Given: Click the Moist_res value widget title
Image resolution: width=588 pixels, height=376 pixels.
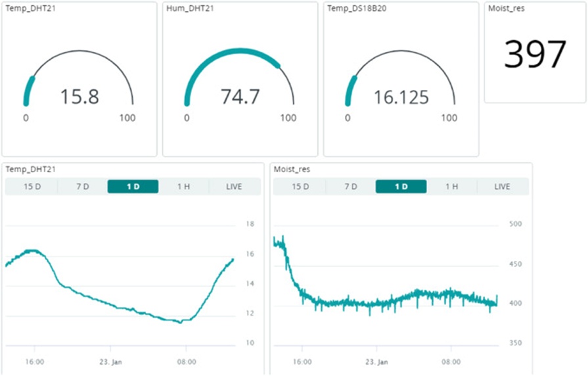Looking at the screenshot, I should (507, 9).
